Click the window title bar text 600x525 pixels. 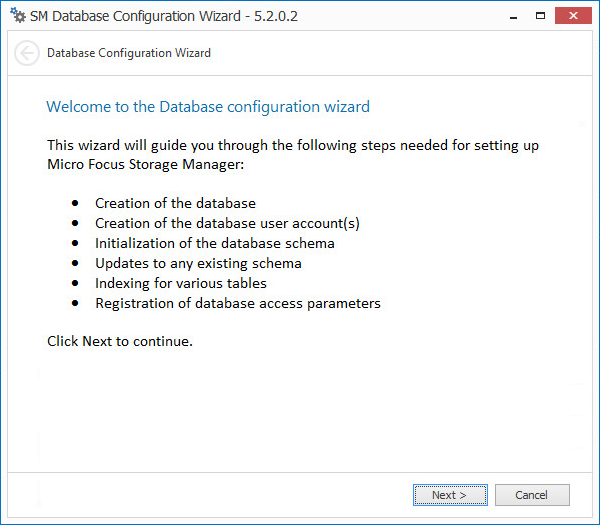(x=164, y=16)
